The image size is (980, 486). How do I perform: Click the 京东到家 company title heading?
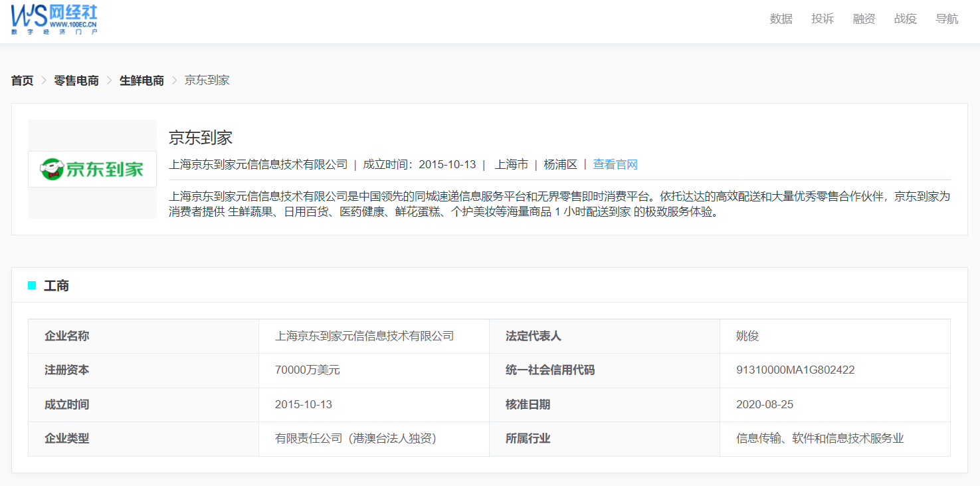coord(201,138)
